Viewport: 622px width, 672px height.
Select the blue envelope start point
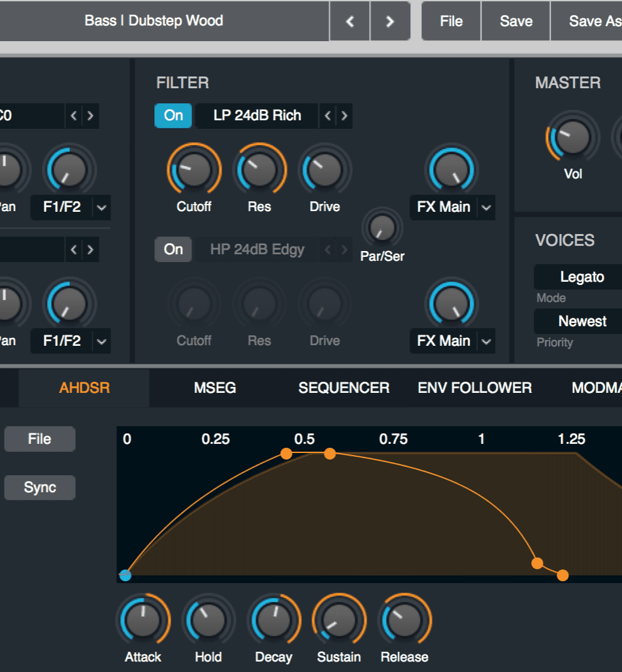tap(125, 575)
